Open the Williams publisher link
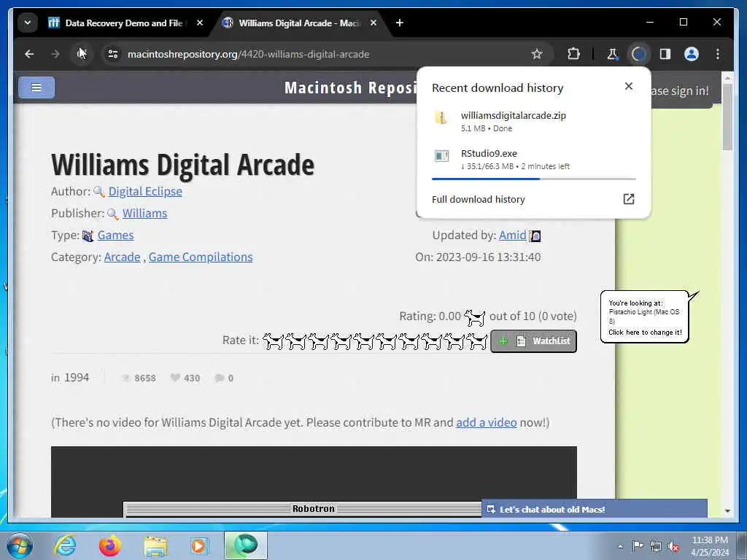 [x=145, y=214]
